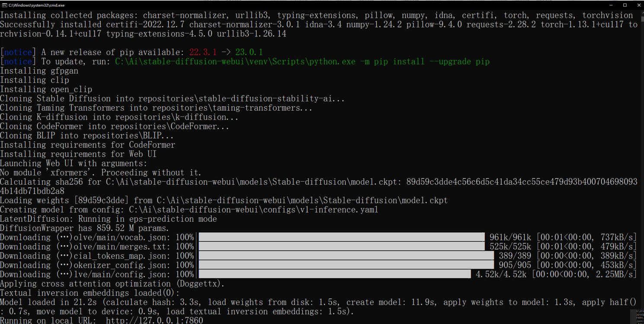Click the merges.txt download progress bar
The image size is (644, 324).
[x=342, y=246]
